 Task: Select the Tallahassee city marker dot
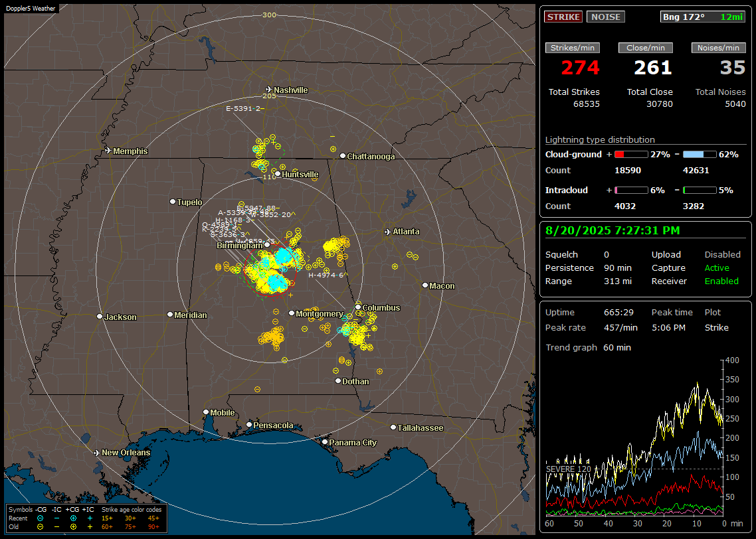coord(393,427)
